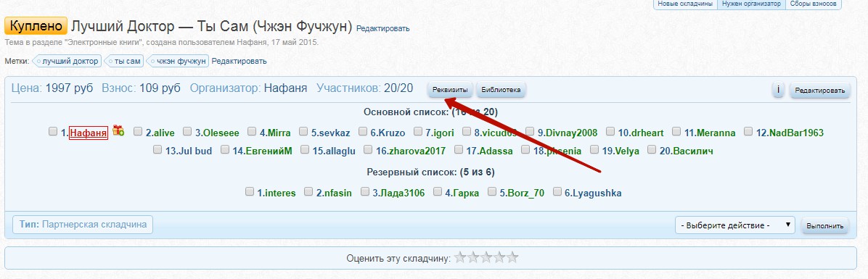Check the 6.Kruzo checkbox
This screenshot has height=279, width=868.
[x=363, y=131]
